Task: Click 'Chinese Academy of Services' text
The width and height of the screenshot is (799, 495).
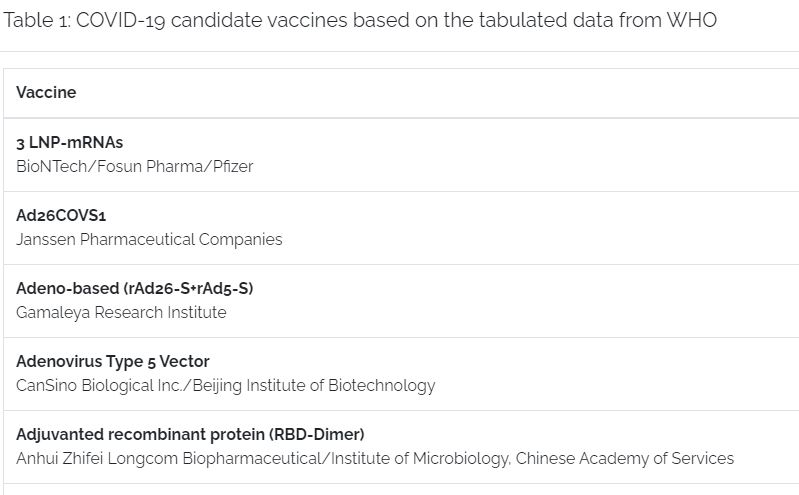Action: click(x=625, y=458)
